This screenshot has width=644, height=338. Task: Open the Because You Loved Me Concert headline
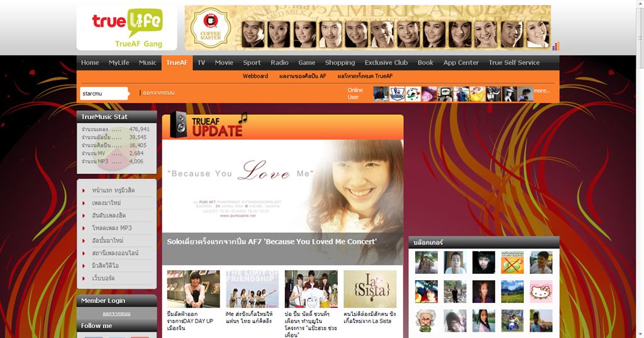(x=272, y=242)
